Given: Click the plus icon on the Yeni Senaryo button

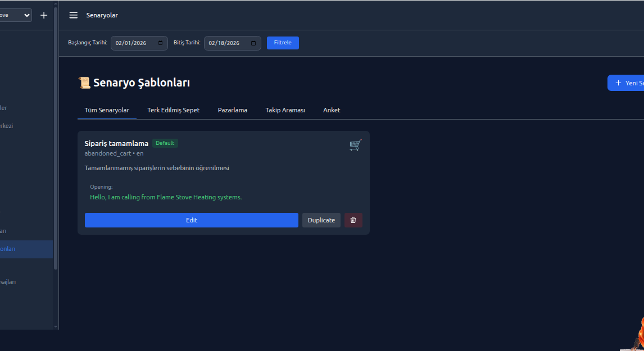Looking at the screenshot, I should click(618, 83).
